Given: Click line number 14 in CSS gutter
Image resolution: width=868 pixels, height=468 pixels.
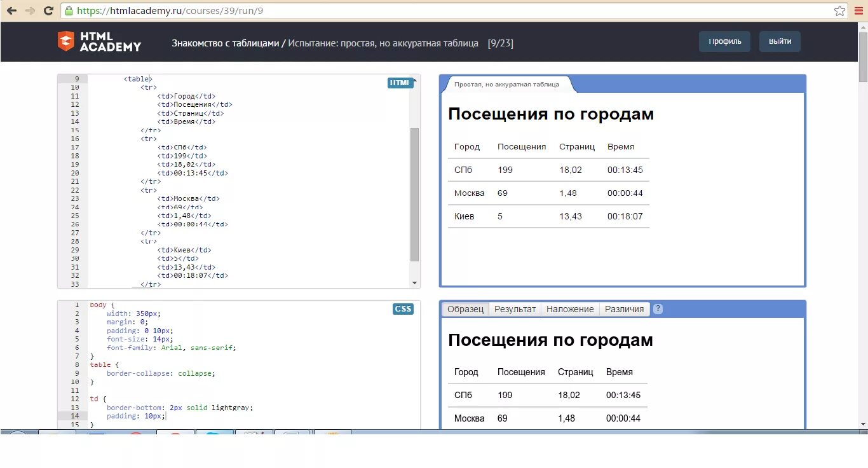Looking at the screenshot, I should [76, 416].
